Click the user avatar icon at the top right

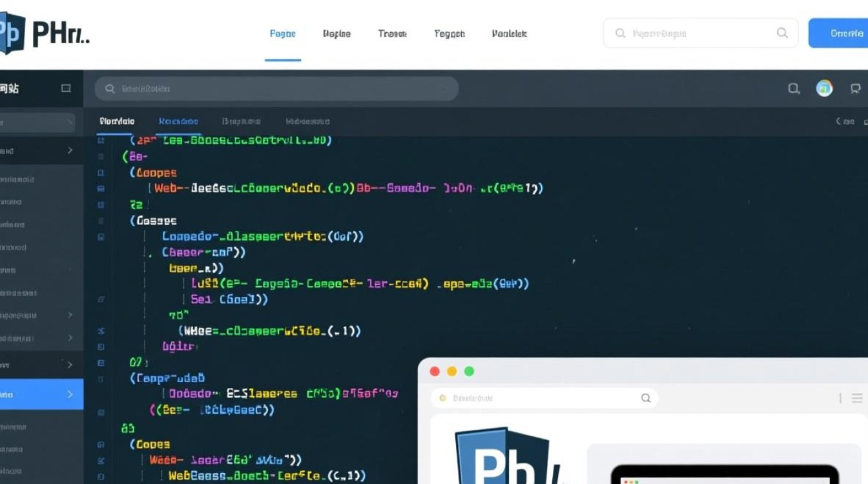824,88
